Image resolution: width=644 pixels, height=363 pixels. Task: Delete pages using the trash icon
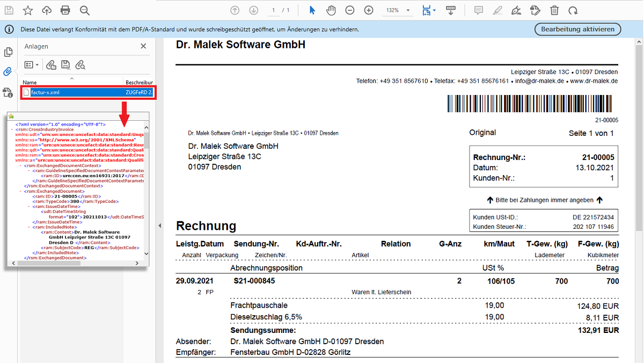tap(554, 10)
